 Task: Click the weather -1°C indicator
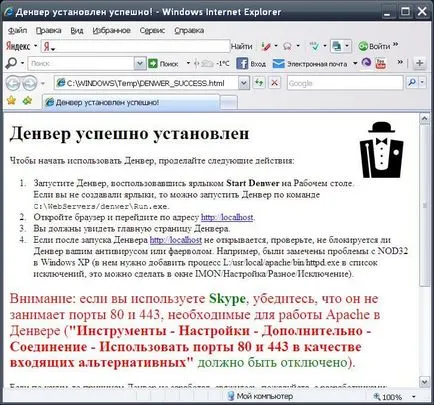[x=212, y=63]
